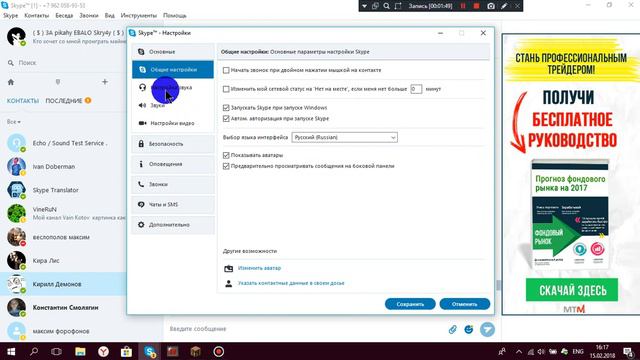Enable starting a call on double-click of a contact
Image resolution: width=640 pixels, height=360 pixels.
(226, 70)
